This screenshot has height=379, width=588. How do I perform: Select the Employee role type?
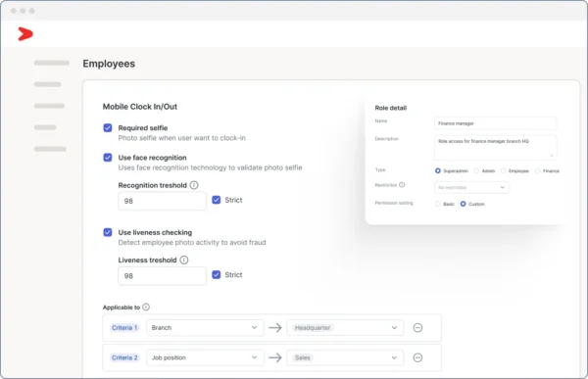(x=504, y=170)
